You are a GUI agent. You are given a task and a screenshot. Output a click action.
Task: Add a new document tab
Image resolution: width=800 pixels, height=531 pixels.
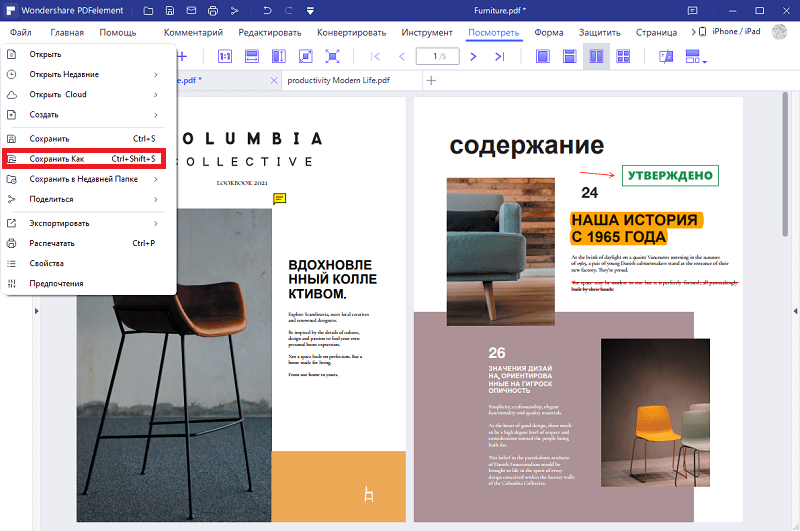click(x=431, y=80)
